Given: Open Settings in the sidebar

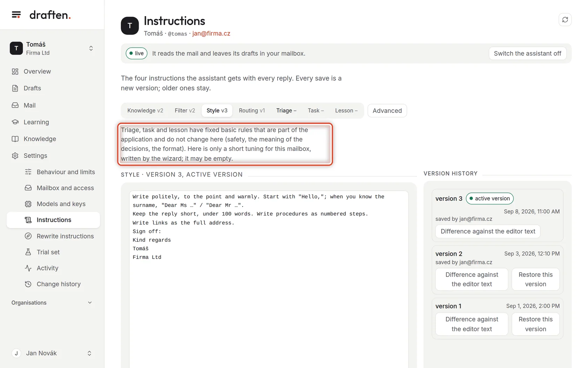Looking at the screenshot, I should 53,156.
